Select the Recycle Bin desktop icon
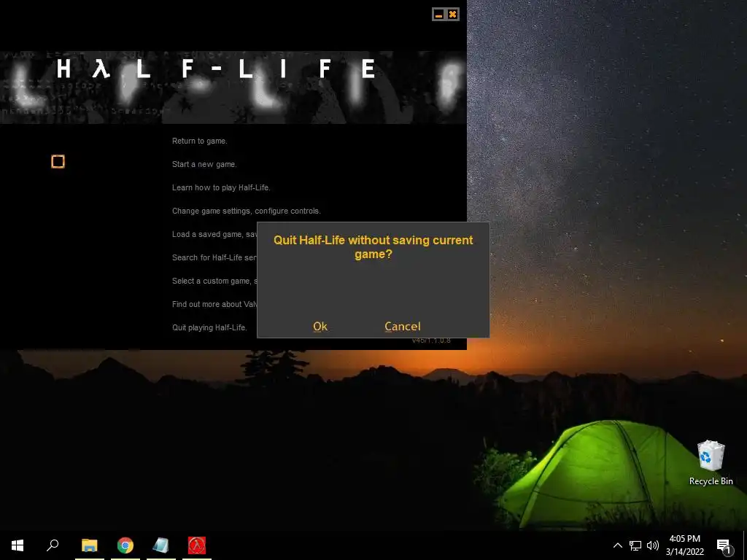Viewport: 747px width, 560px height. pos(711,463)
